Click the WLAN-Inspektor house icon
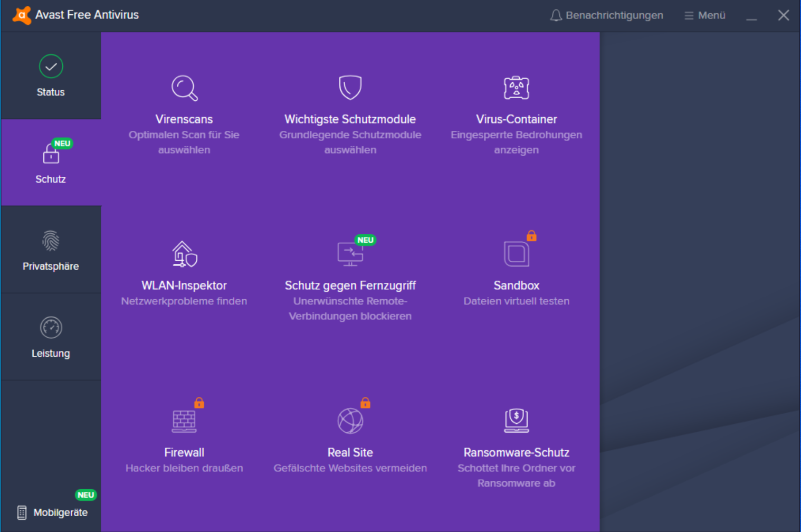Viewport: 801px width, 532px height. coord(184,254)
